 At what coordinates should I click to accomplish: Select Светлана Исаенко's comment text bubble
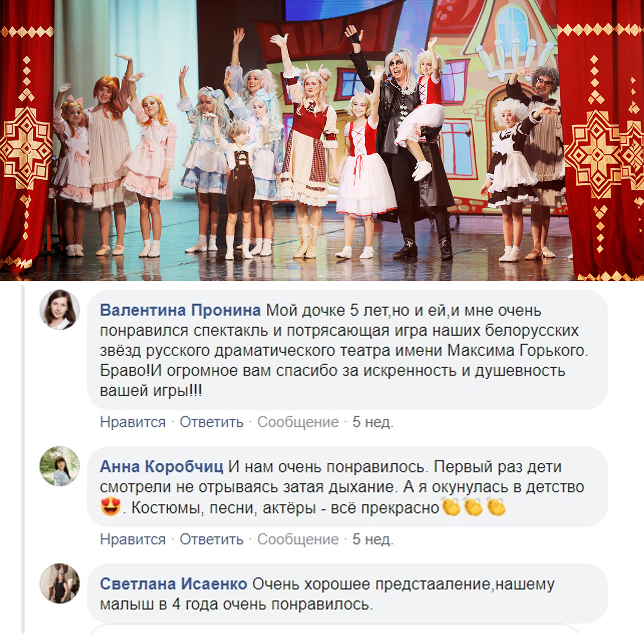point(347,594)
